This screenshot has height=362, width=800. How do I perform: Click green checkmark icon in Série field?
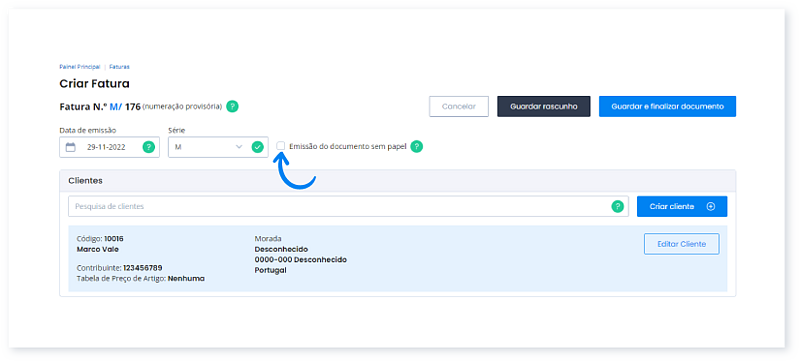pyautogui.click(x=258, y=147)
